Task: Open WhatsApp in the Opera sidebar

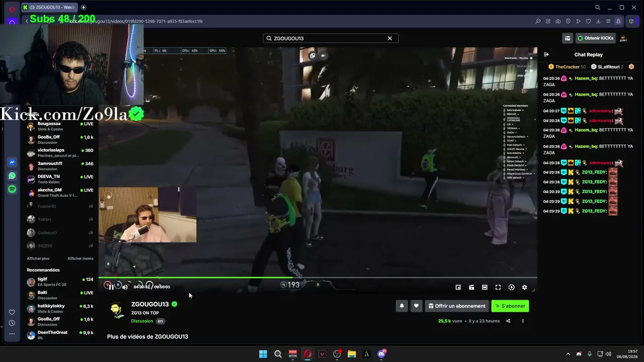Action: coord(12,176)
